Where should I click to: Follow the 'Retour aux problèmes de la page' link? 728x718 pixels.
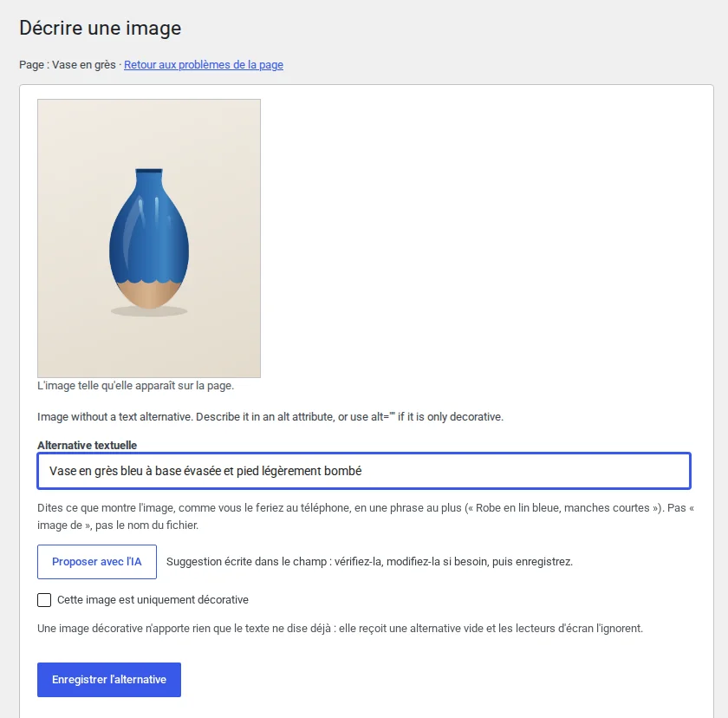[204, 64]
